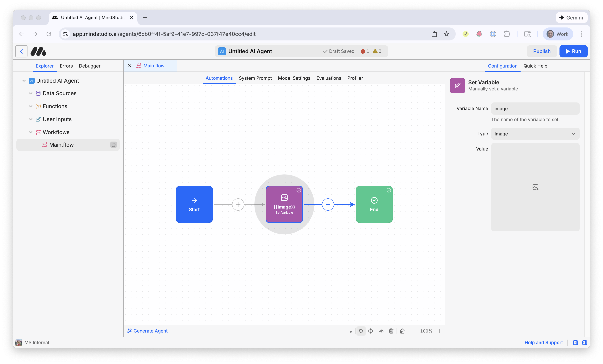The image size is (603, 364).
Task: Add a sticky note to canvas
Action: [x=350, y=331]
